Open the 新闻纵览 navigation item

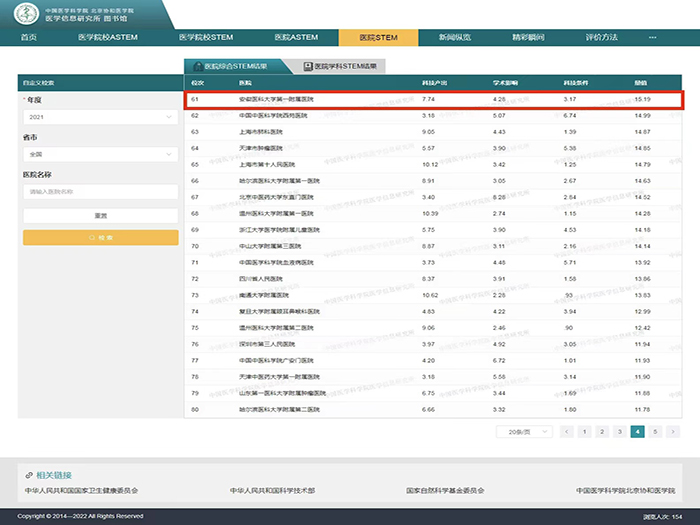[454, 37]
